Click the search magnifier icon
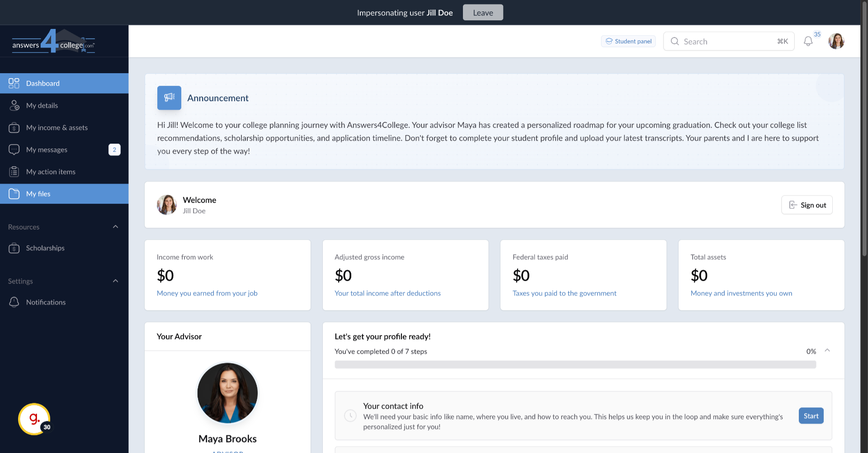868x453 pixels. pyautogui.click(x=675, y=42)
